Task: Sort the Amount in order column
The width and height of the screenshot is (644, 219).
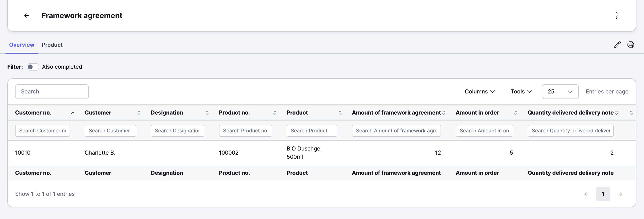Action: 516,113
